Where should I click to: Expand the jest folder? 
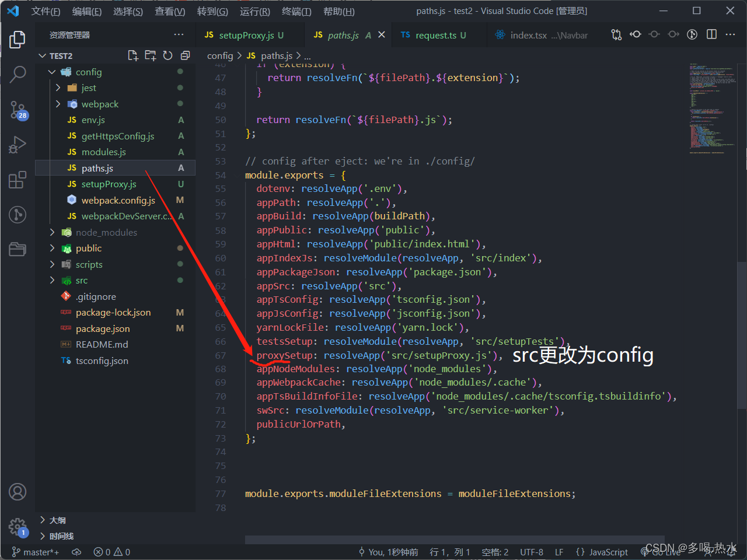tap(58, 87)
